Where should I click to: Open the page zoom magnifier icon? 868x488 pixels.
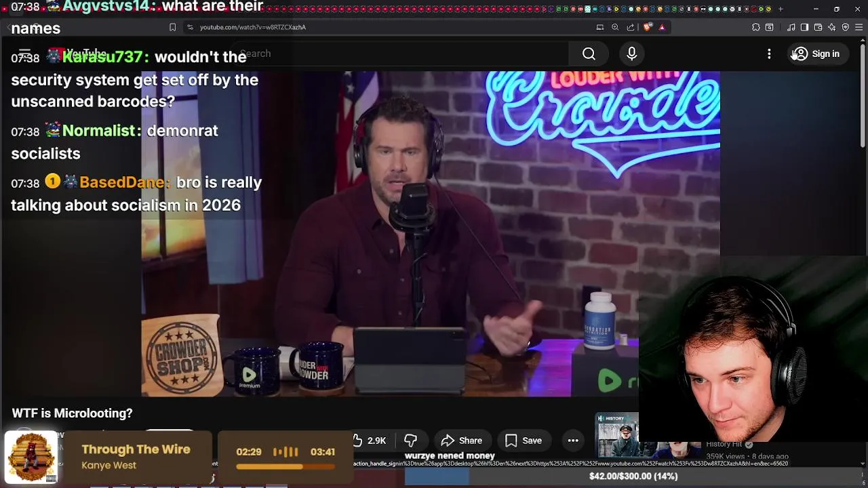coord(615,27)
